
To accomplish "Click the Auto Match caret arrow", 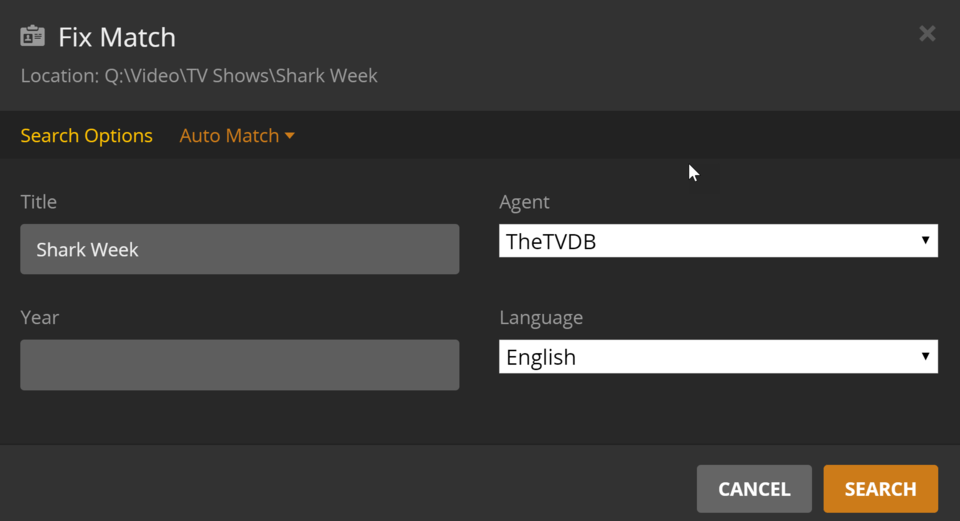I will pos(290,136).
